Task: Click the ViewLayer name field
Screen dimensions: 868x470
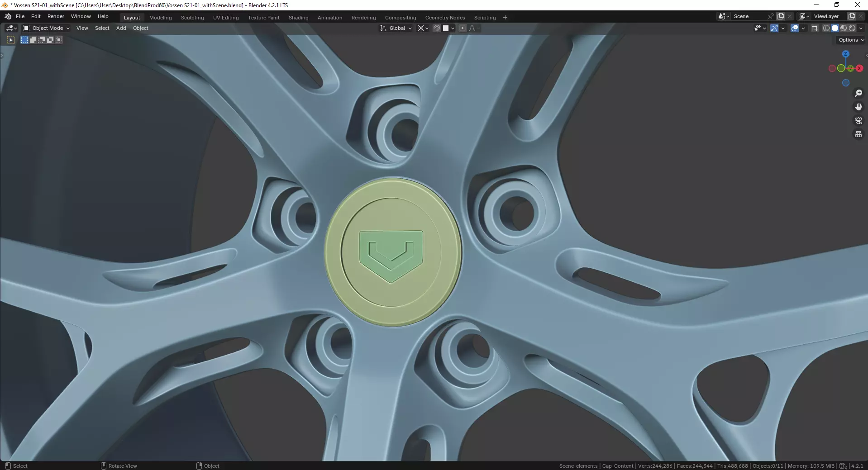Action: pos(828,16)
